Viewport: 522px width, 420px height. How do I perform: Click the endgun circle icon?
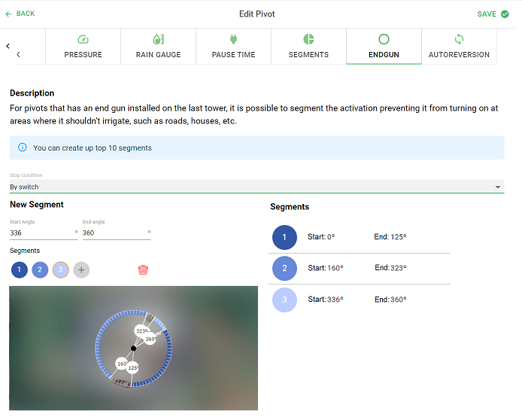384,39
